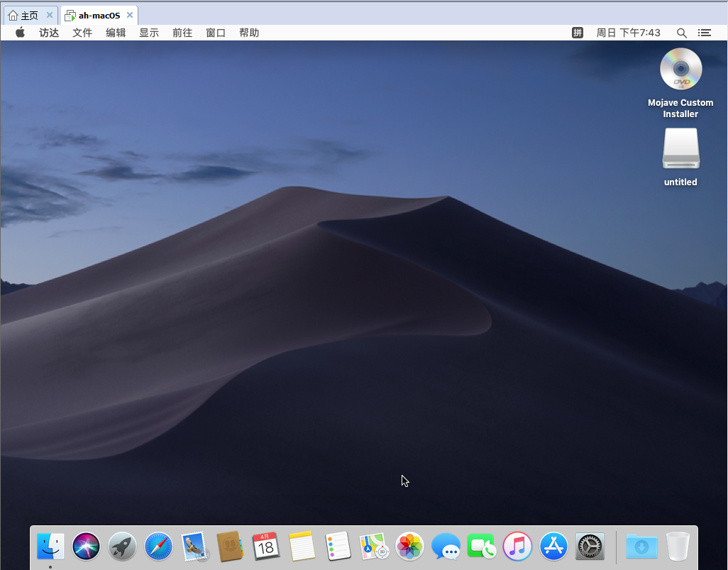Open the 前往 menu
Image resolution: width=728 pixels, height=570 pixels.
[182, 33]
